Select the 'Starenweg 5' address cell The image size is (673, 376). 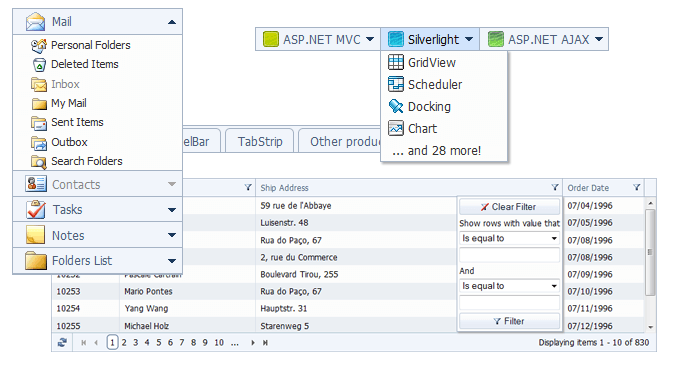click(285, 326)
